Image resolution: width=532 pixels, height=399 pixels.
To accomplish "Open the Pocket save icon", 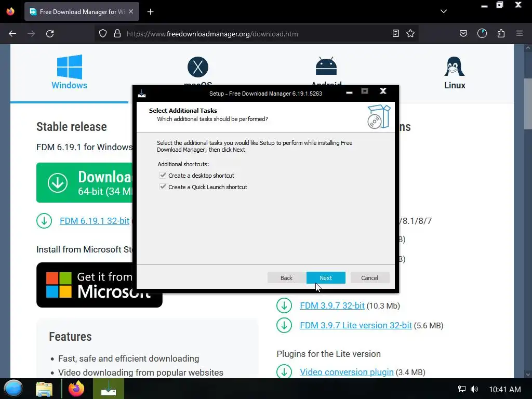I will tap(463, 33).
